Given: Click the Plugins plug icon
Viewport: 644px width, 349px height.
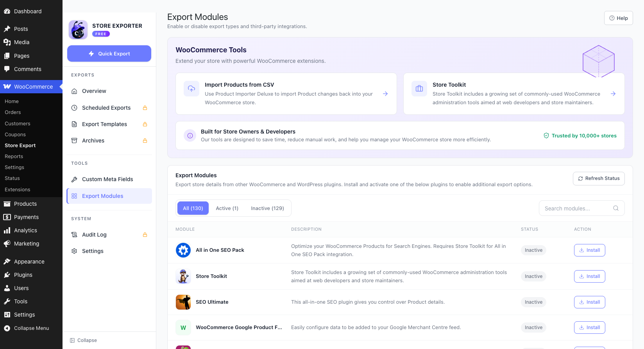Looking at the screenshot, I should pos(7,275).
